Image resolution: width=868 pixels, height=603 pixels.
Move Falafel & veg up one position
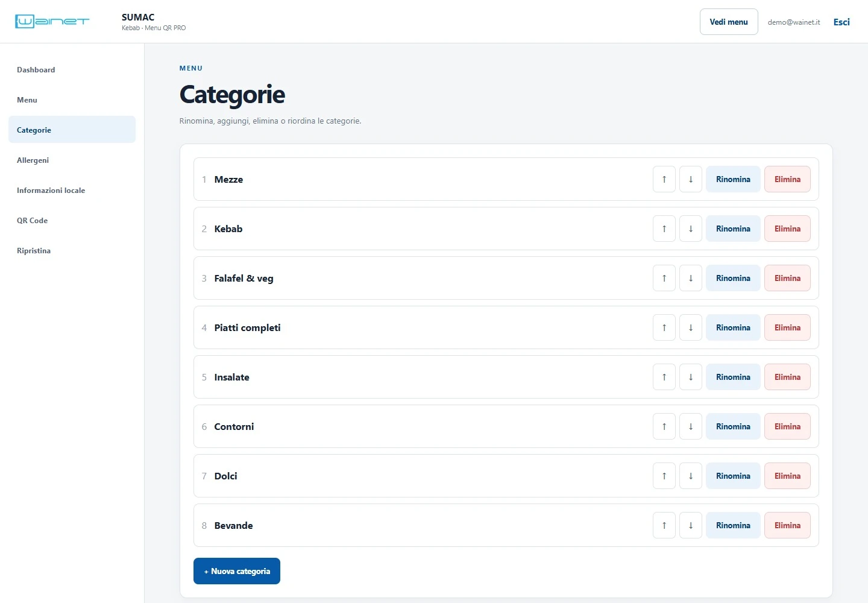tap(664, 278)
